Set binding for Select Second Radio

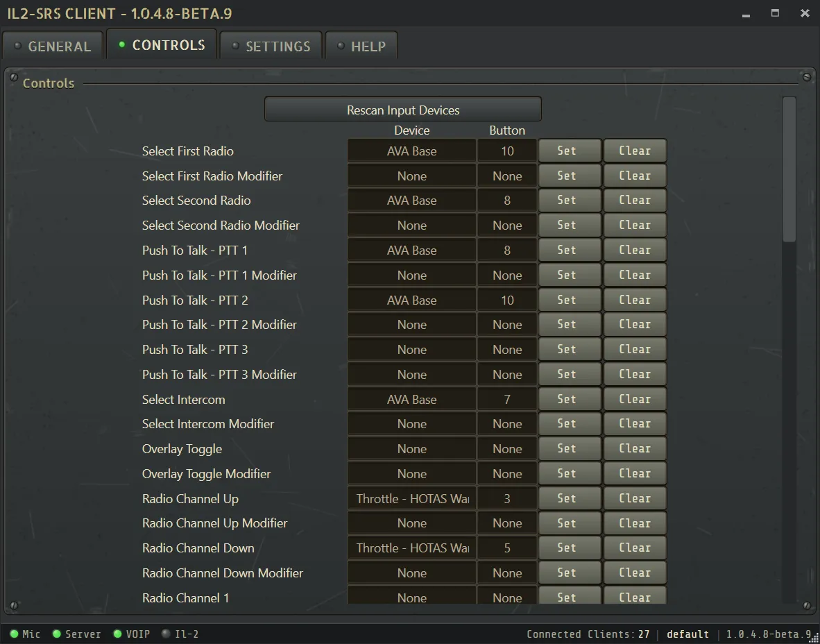coord(570,201)
